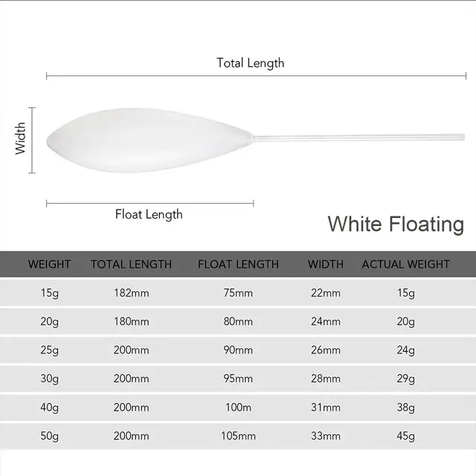Click the 182mm total length cell
Screen dimensions: 476x476
point(131,293)
